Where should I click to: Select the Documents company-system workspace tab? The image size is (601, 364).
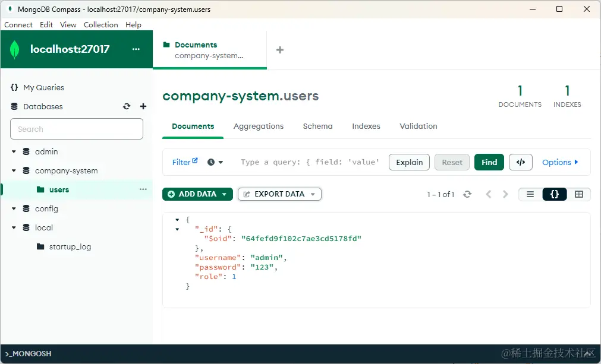click(x=210, y=50)
